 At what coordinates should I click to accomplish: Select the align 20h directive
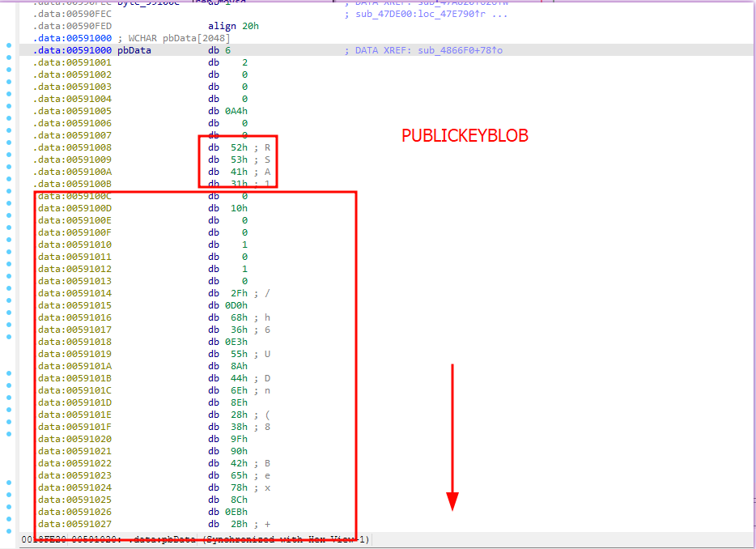pos(233,26)
